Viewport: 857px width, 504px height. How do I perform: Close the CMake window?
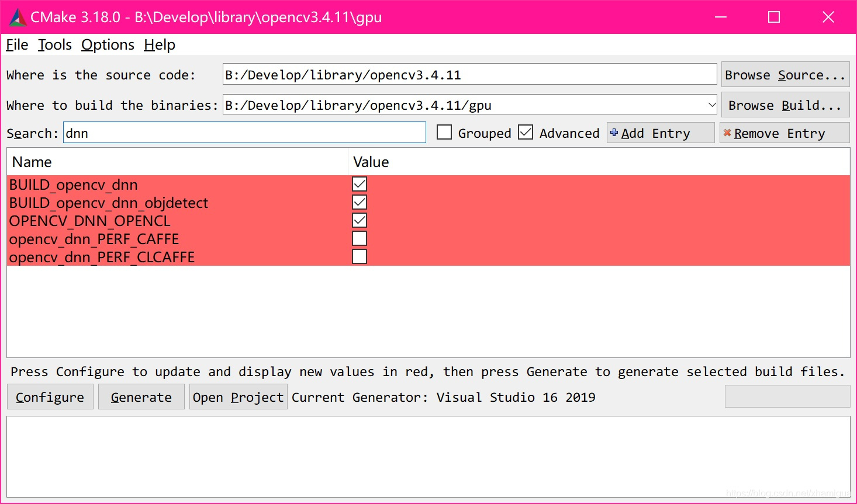point(828,17)
